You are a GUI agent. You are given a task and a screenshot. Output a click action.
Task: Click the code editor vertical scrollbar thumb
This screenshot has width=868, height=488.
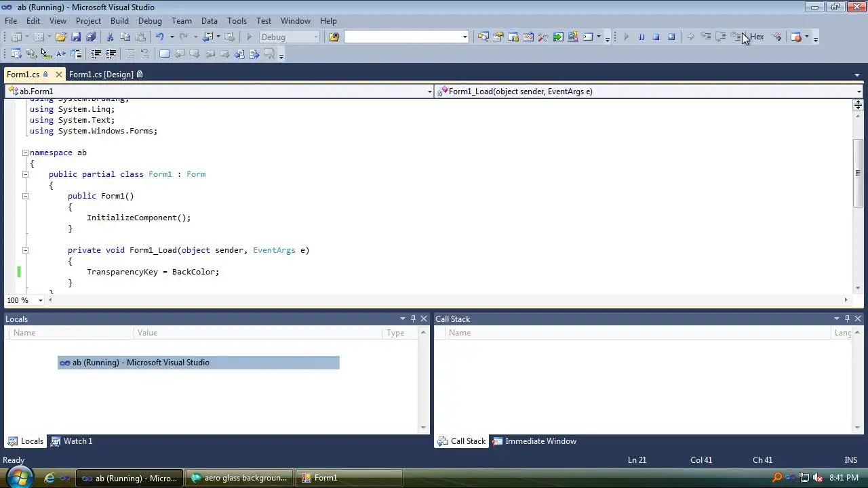tap(858, 173)
